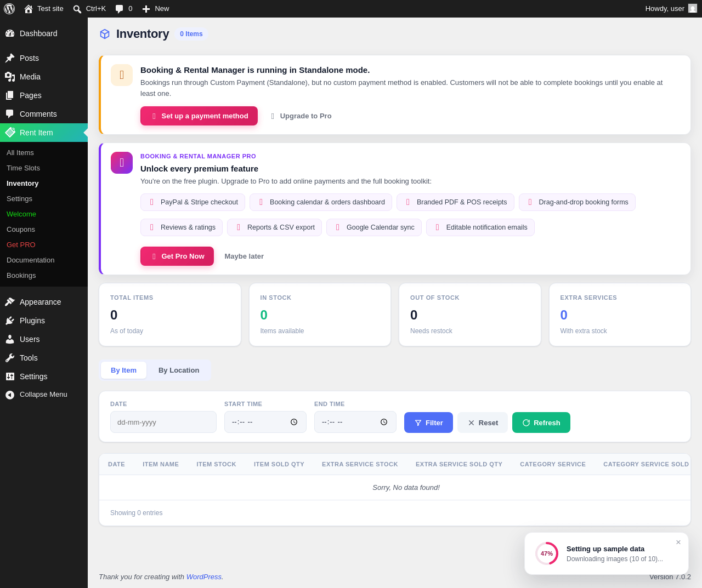The image size is (702, 588).
Task: Click the Upgrade to Pro link
Action: [x=301, y=116]
